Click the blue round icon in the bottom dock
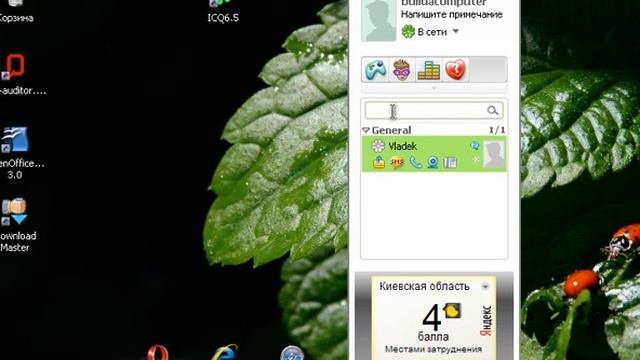Image resolution: width=640 pixels, height=360 pixels. [292, 353]
